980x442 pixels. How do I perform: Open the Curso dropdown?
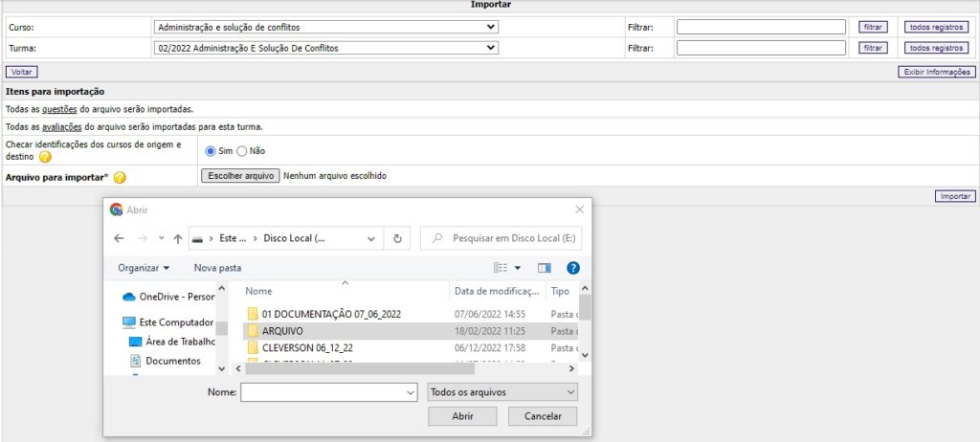click(325, 27)
